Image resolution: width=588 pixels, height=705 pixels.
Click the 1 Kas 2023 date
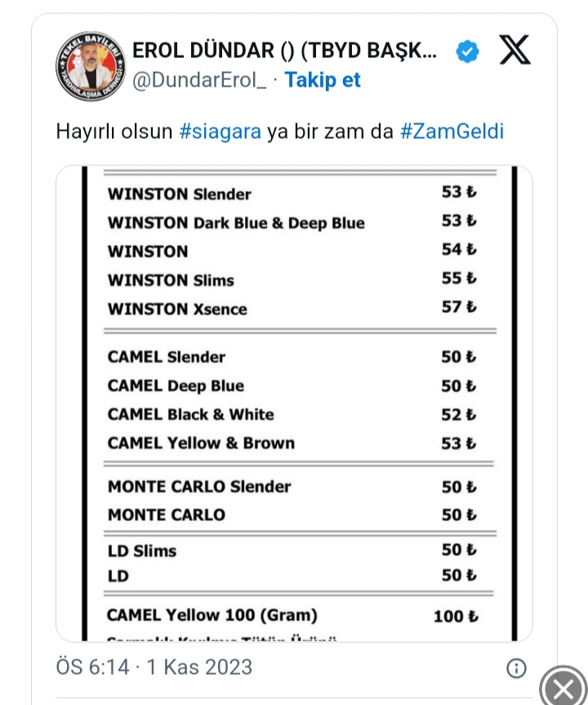[199, 667]
